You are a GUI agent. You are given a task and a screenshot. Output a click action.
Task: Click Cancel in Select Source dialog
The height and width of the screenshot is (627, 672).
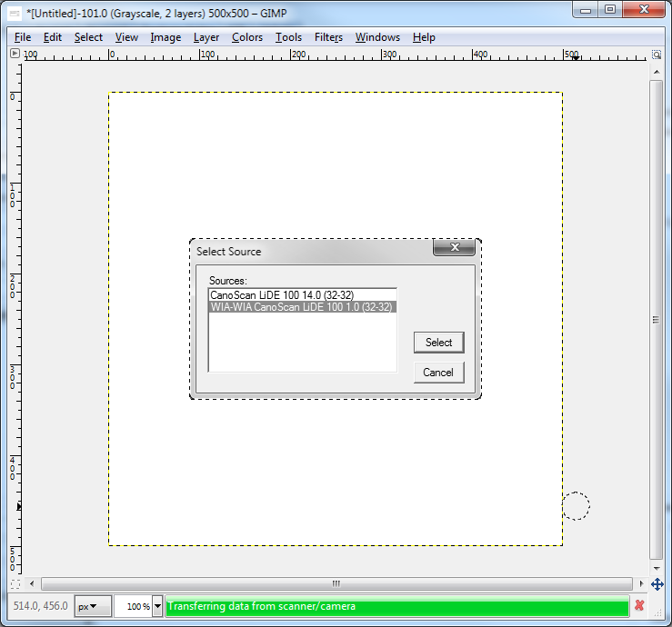click(x=439, y=373)
